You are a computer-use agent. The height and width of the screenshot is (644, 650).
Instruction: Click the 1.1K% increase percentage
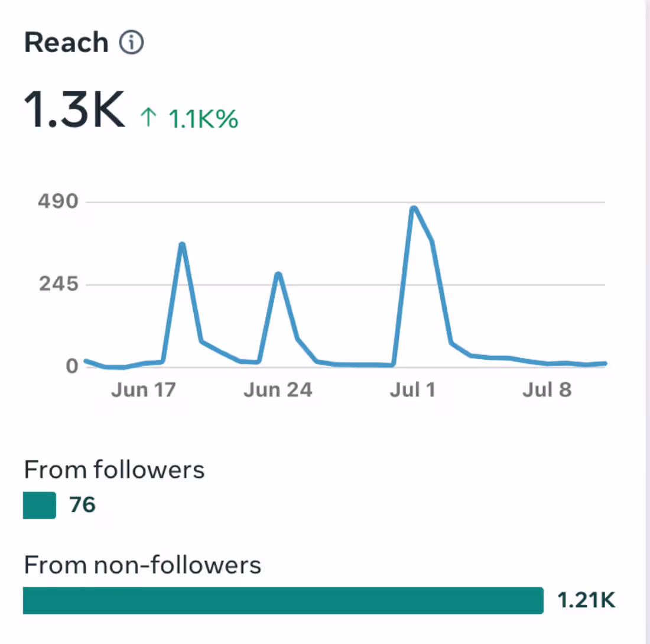pyautogui.click(x=203, y=119)
